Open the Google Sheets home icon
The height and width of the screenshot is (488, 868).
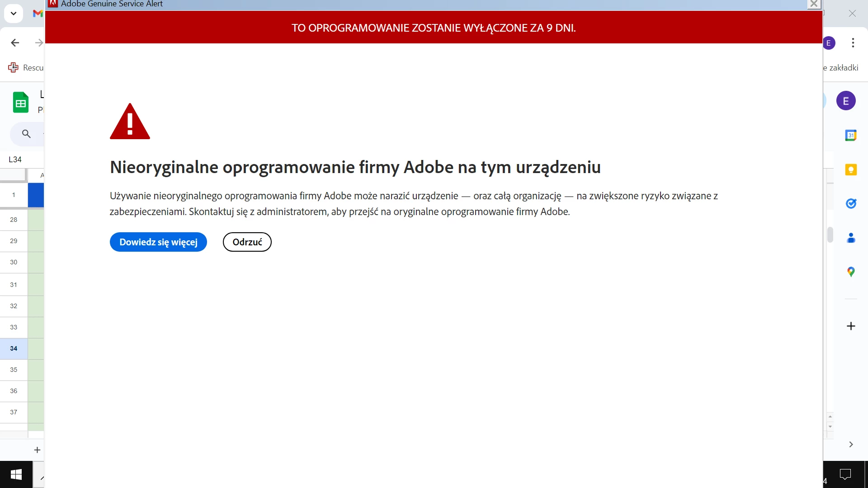(x=21, y=103)
